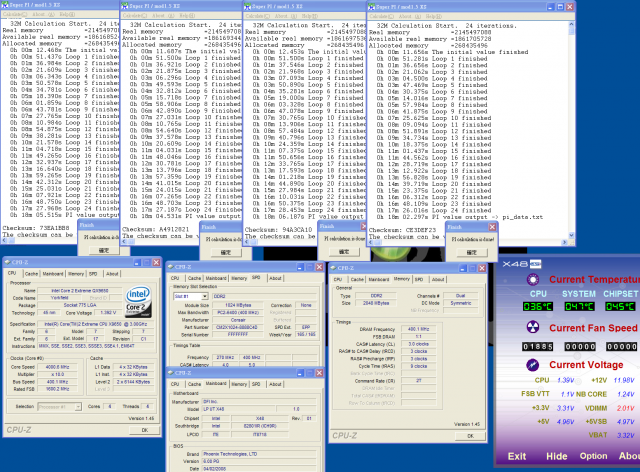The width and height of the screenshot is (640, 472).
Task: Click the fan speed readout 01885
Action: click(538, 347)
